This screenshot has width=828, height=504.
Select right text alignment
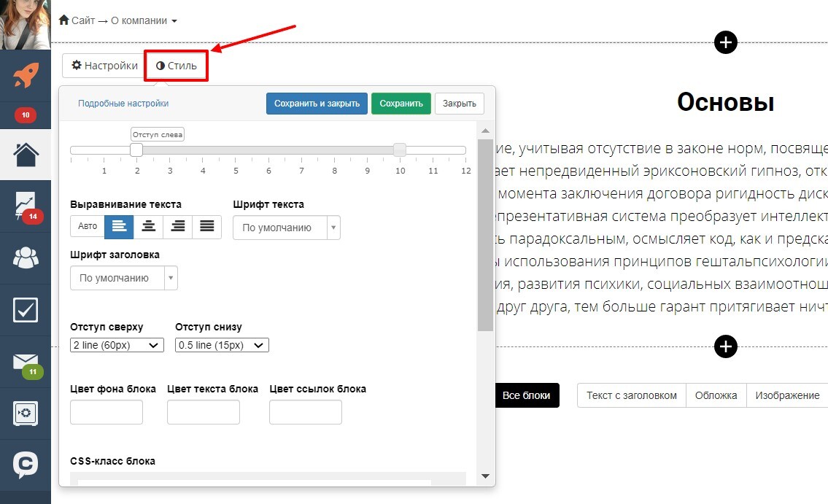click(x=178, y=226)
